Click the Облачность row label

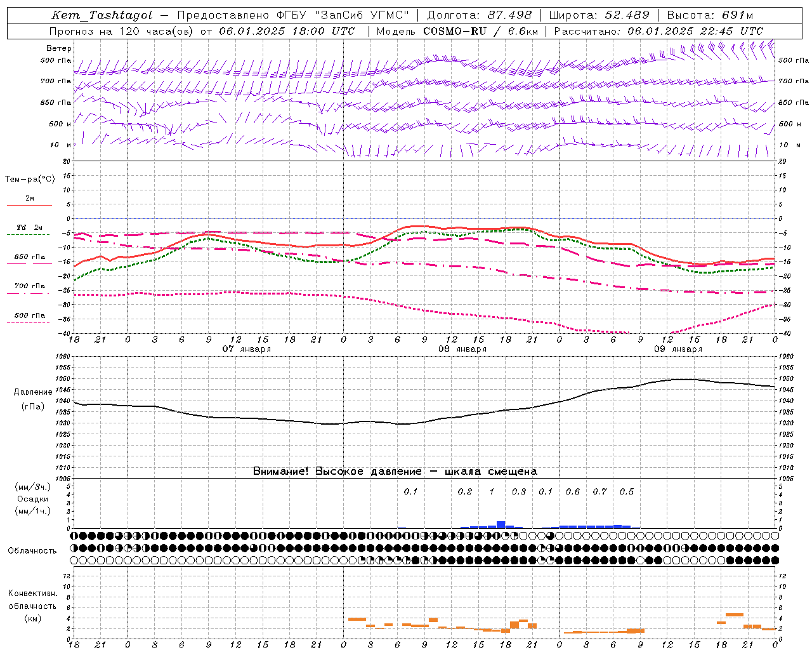pyautogui.click(x=32, y=551)
